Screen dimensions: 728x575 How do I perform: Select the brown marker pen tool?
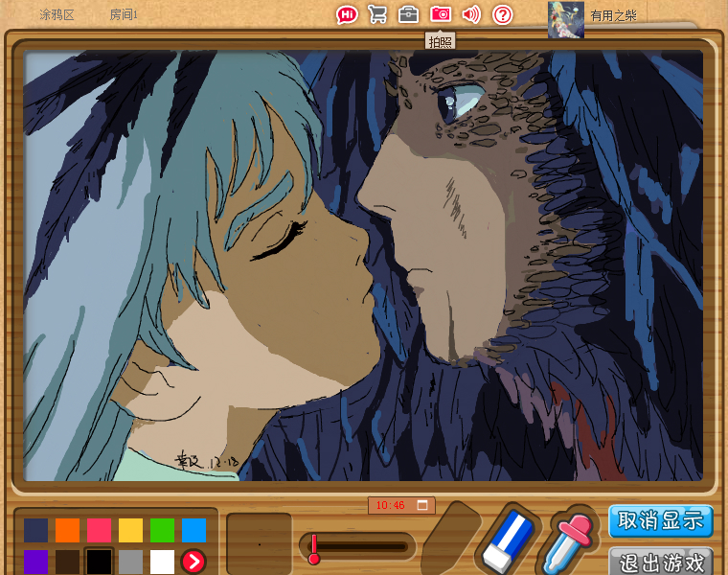(x=450, y=539)
